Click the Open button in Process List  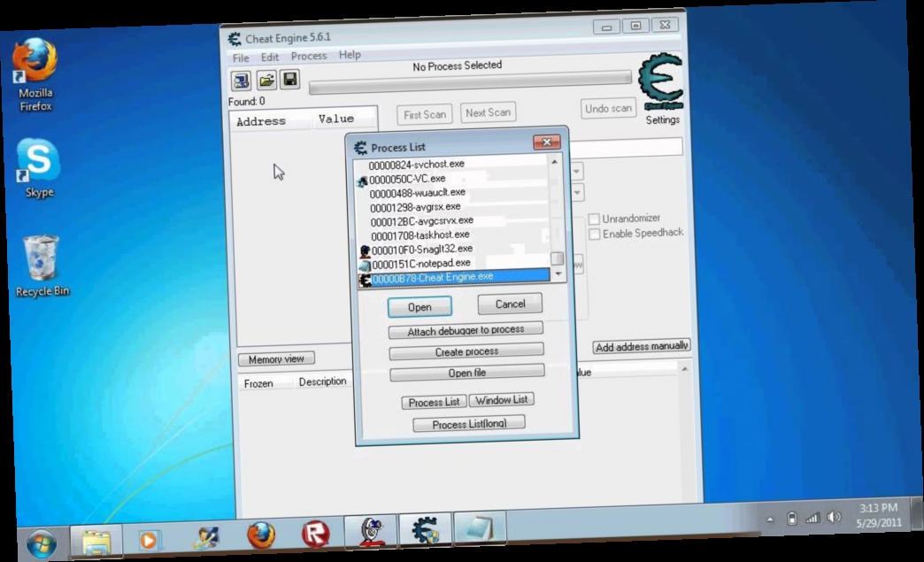[420, 307]
